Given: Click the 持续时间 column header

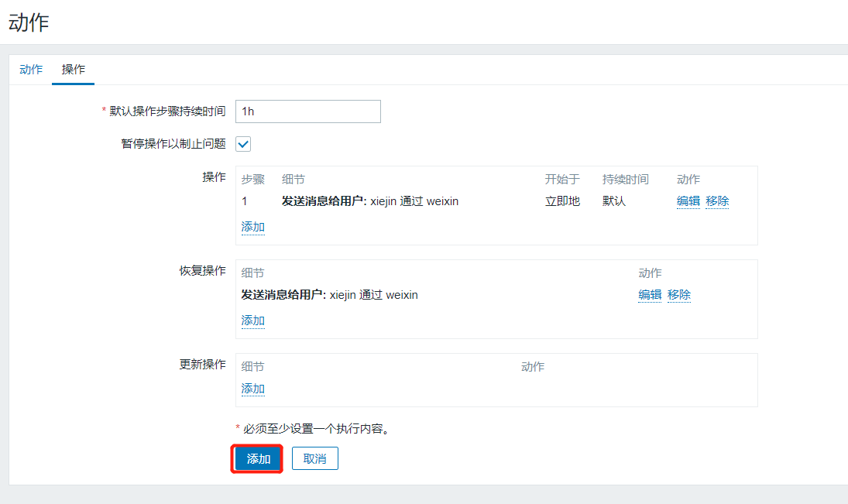Looking at the screenshot, I should [x=625, y=180].
